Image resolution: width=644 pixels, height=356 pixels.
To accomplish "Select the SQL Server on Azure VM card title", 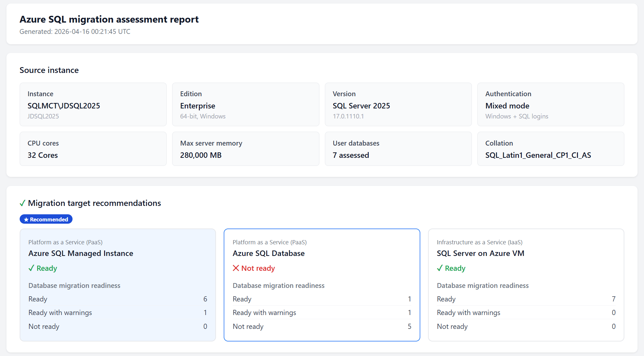I will click(x=480, y=253).
